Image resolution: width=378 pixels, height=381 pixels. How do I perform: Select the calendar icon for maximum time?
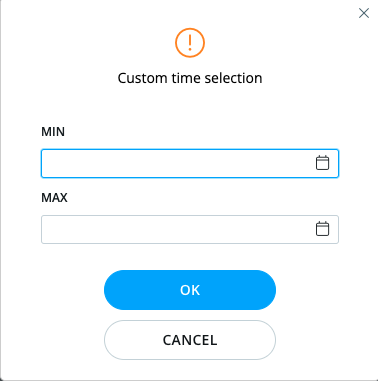[322, 229]
